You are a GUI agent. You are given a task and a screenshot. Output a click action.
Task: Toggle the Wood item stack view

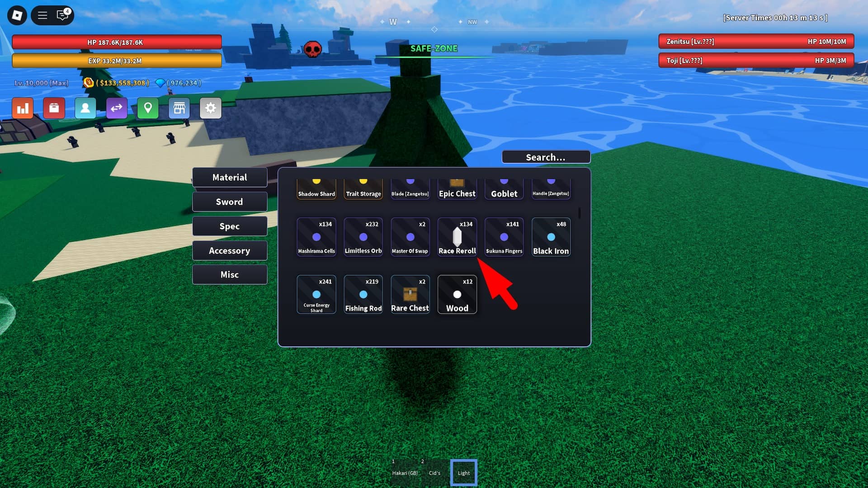pyautogui.click(x=457, y=294)
